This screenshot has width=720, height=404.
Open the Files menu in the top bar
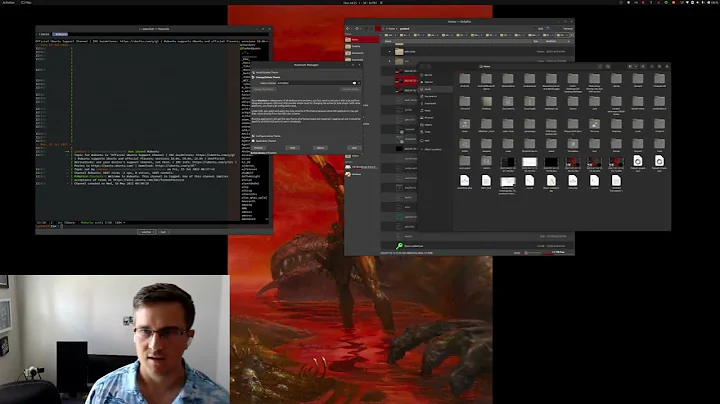pyautogui.click(x=27, y=2)
